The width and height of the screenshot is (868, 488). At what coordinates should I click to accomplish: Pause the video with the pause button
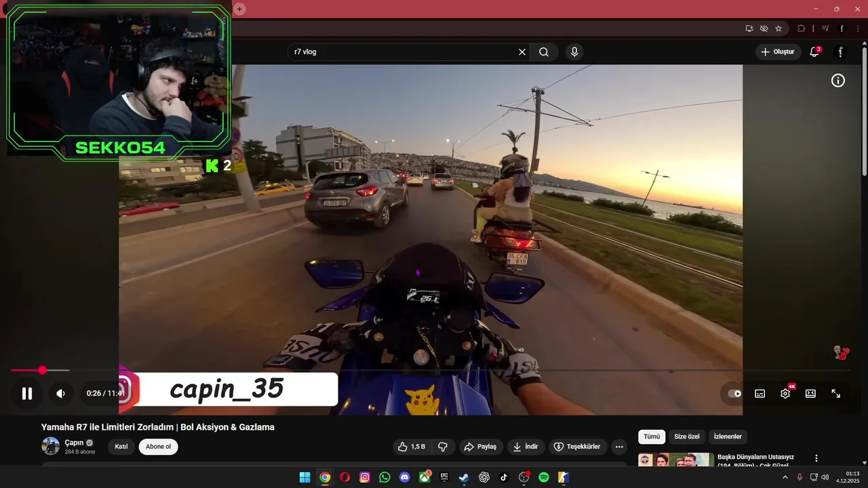27,394
